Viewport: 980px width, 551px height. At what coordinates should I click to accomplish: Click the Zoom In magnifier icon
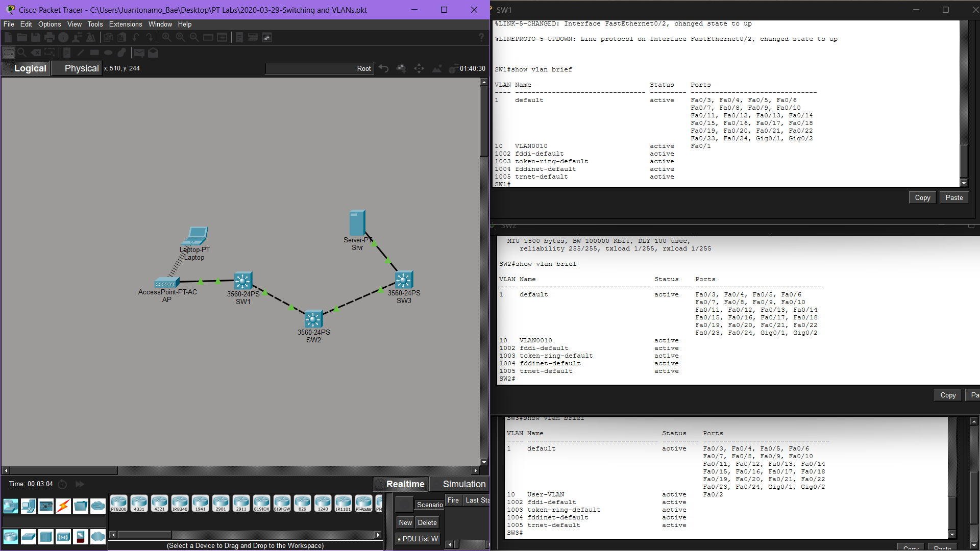(x=167, y=37)
